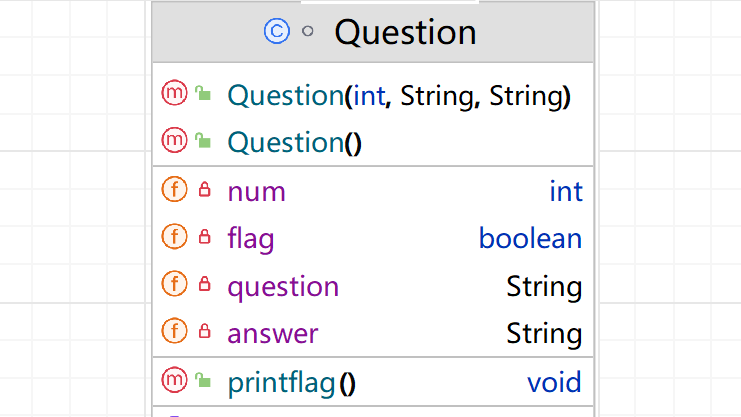
Task: Select the Question class title
Action: 405,32
